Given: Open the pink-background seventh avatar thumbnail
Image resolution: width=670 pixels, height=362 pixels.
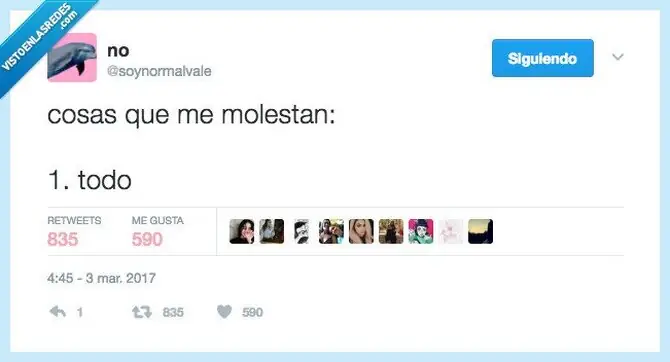Looking at the screenshot, I should click(421, 232).
